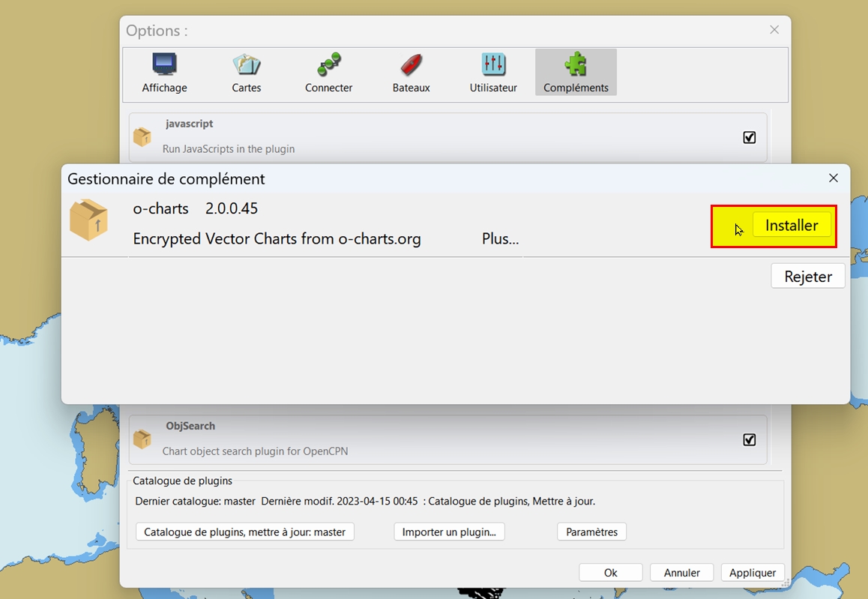Viewport: 868px width, 599px height.
Task: Select the Utilisateur tab
Action: [x=493, y=73]
